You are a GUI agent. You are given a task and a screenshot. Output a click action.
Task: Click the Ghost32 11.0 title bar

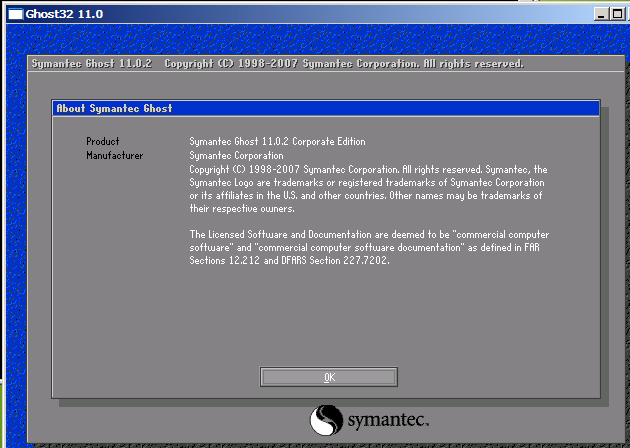coord(300,14)
